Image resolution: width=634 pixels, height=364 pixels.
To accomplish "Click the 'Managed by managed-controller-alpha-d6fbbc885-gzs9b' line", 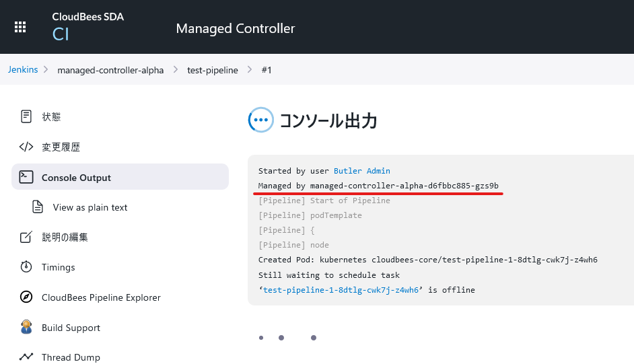I will 378,186.
